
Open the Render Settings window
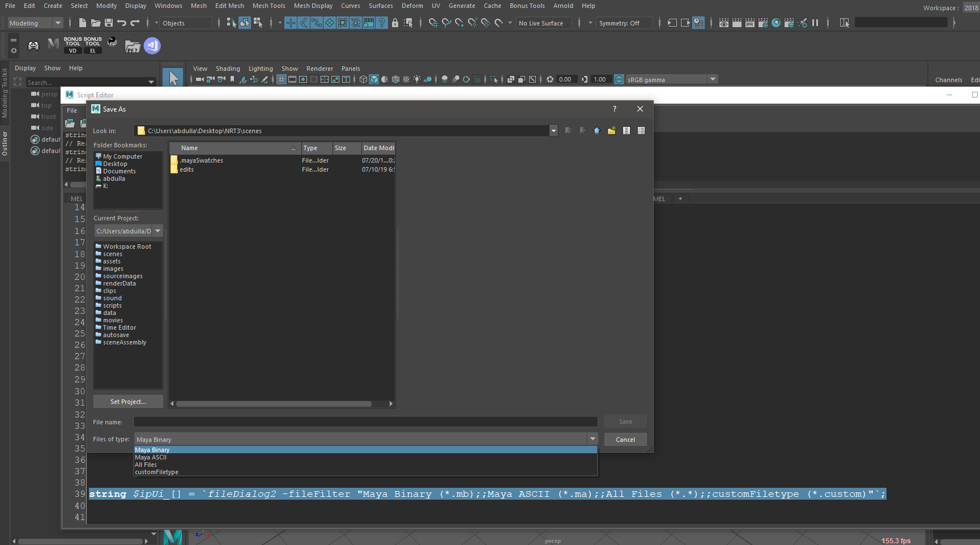763,23
